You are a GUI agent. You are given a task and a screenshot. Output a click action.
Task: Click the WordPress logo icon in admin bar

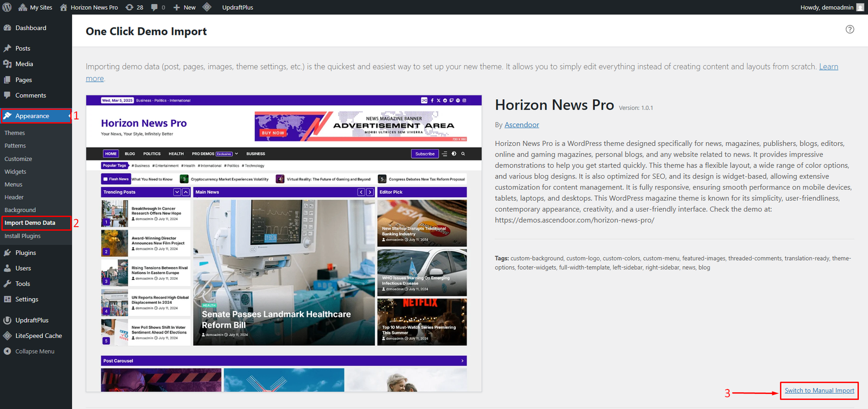[7, 7]
